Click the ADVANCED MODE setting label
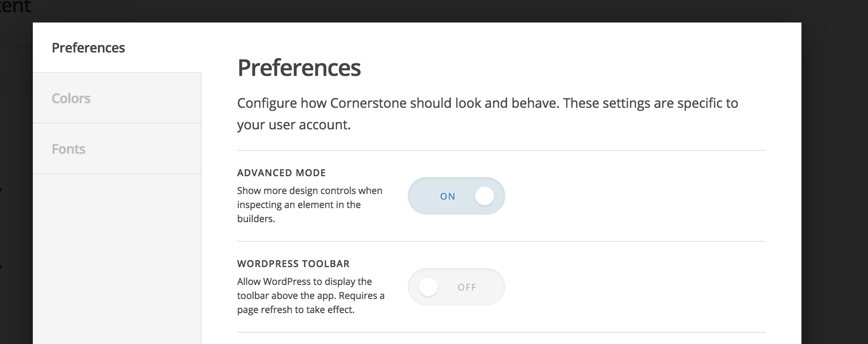 (x=281, y=173)
